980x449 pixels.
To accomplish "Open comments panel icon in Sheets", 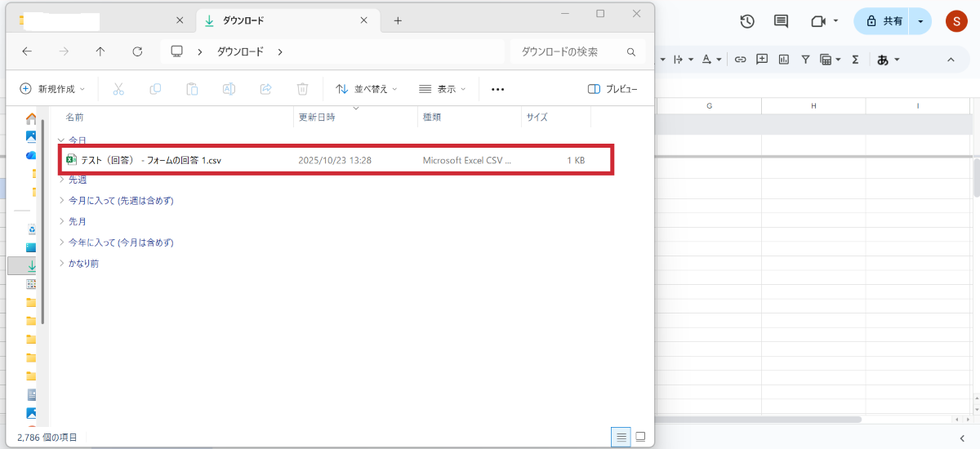I will click(781, 22).
